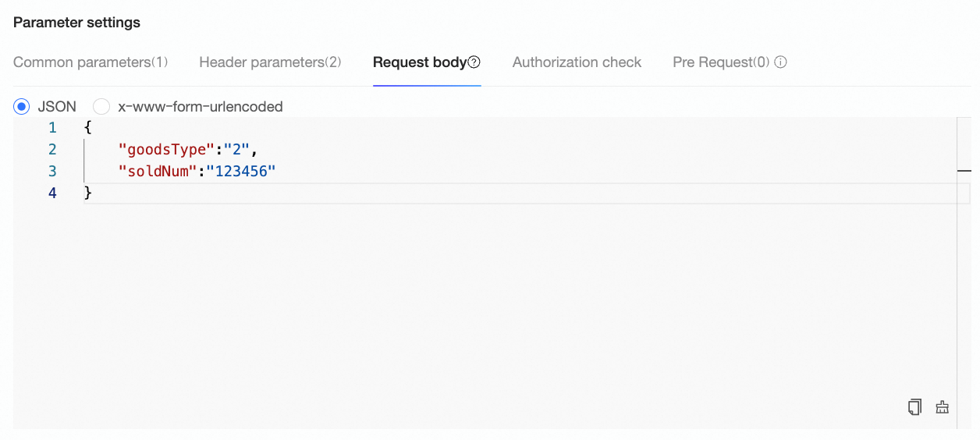Click line number 3 in the gutter
This screenshot has width=980, height=440.
52,171
